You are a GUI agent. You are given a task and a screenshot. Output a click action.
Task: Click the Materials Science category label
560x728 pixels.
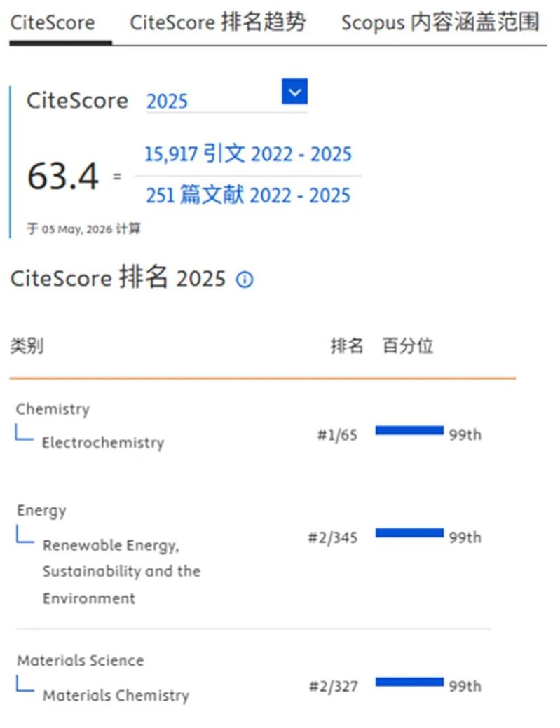[81, 660]
